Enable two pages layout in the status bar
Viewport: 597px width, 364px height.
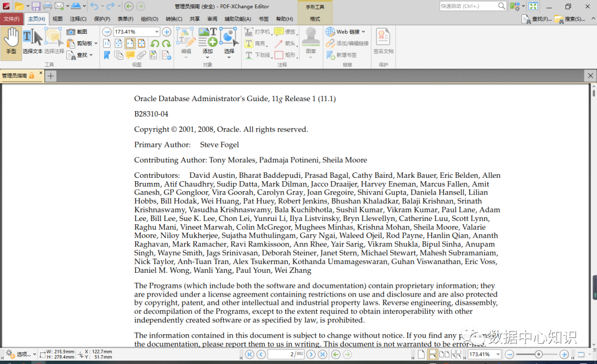[444, 355]
